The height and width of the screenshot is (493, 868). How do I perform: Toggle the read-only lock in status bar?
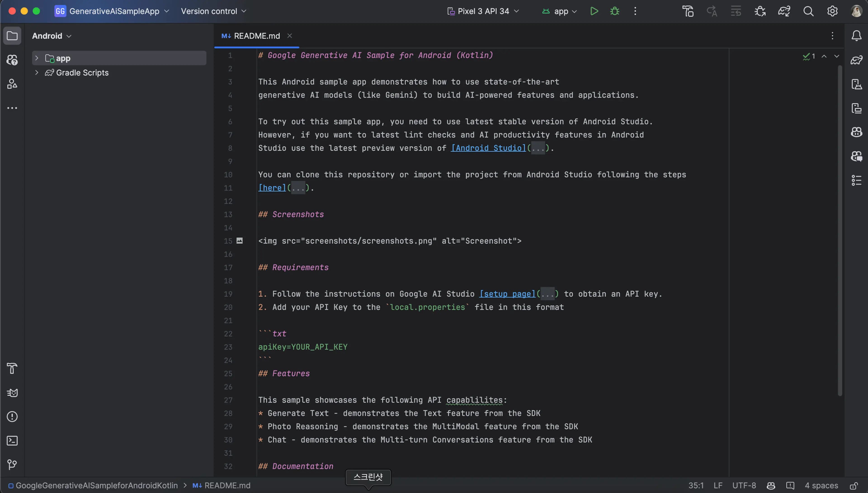(854, 486)
